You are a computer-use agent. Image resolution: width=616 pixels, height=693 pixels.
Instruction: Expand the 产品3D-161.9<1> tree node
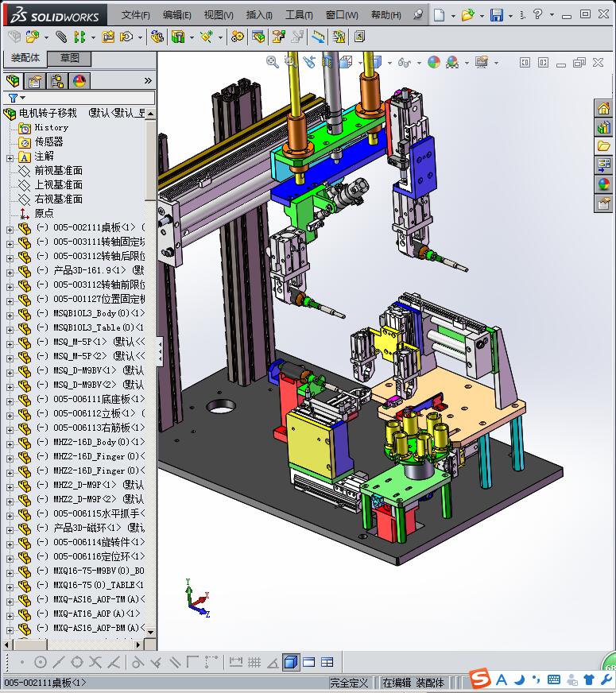10,273
